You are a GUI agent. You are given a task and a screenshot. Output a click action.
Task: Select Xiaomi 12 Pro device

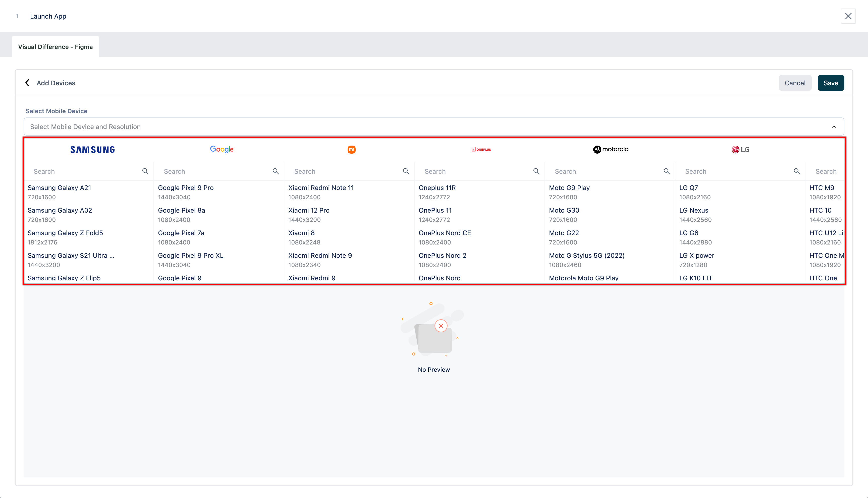[309, 214]
